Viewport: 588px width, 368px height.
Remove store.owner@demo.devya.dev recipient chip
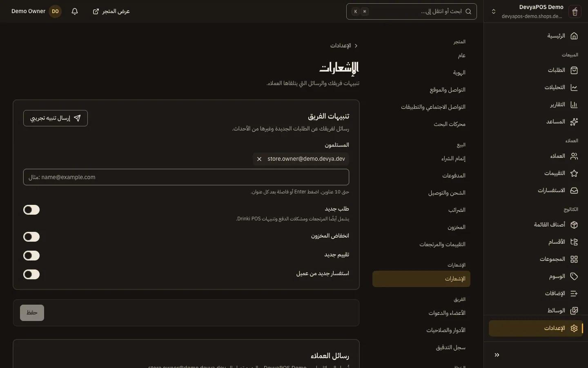click(x=259, y=159)
